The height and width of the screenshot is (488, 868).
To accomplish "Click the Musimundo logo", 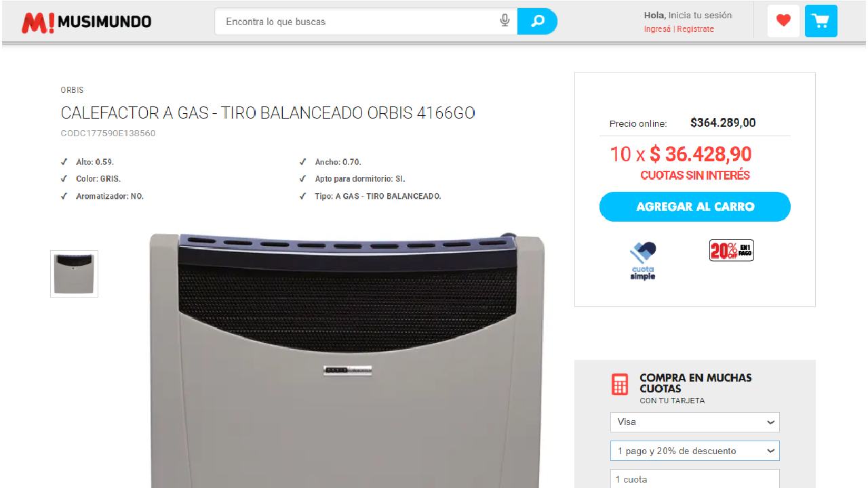I will point(87,22).
